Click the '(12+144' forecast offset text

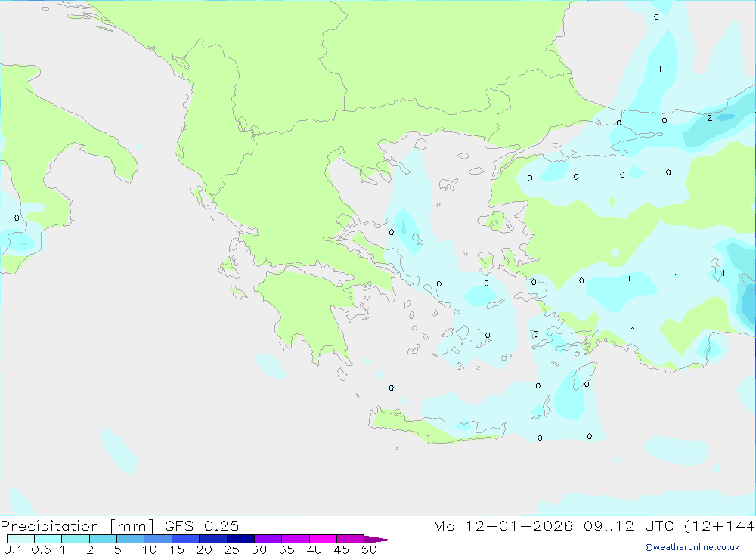click(720, 526)
